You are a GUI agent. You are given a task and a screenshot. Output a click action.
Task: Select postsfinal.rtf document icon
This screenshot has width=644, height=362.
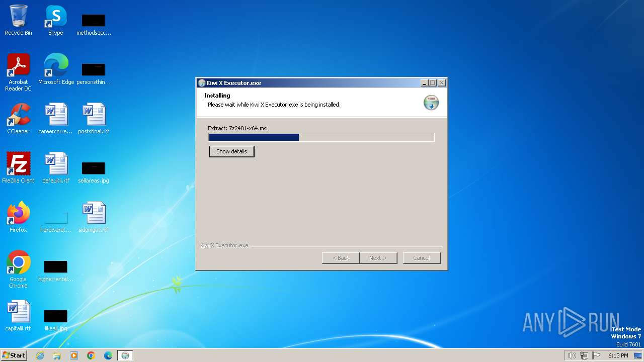94,119
